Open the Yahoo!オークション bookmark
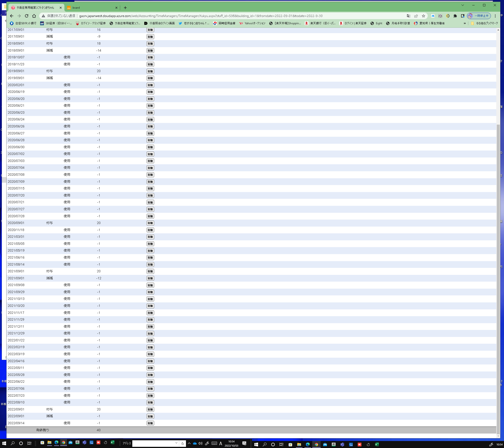This screenshot has width=504, height=448. [252, 23]
